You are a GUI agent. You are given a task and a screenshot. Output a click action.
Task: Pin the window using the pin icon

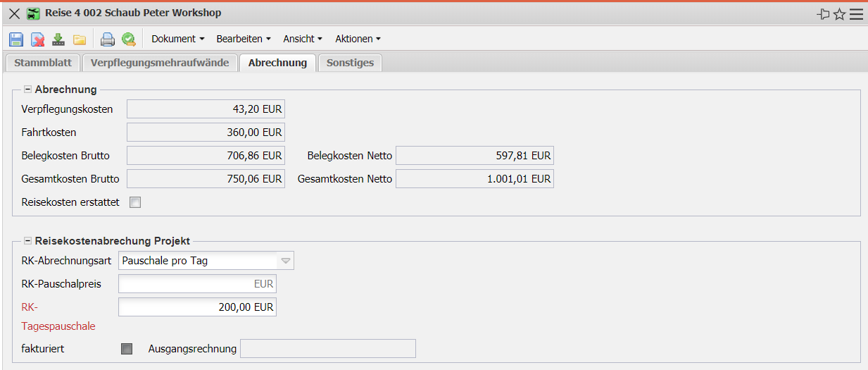(x=823, y=14)
